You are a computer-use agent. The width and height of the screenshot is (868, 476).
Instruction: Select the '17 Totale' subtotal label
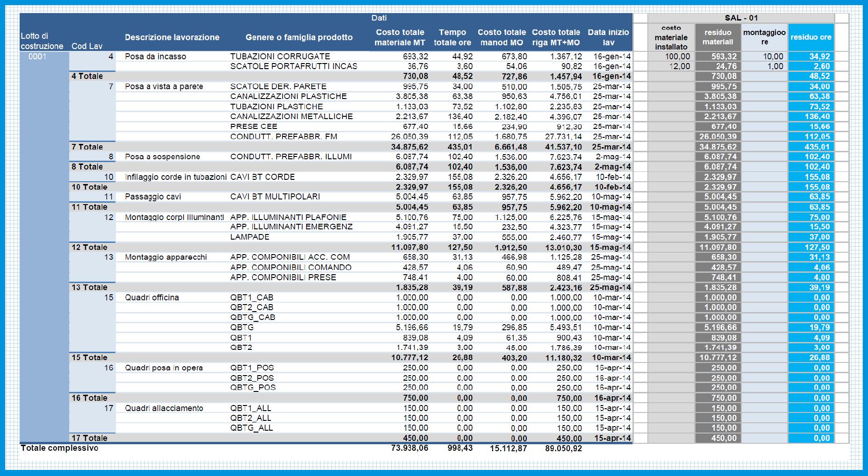[89, 438]
